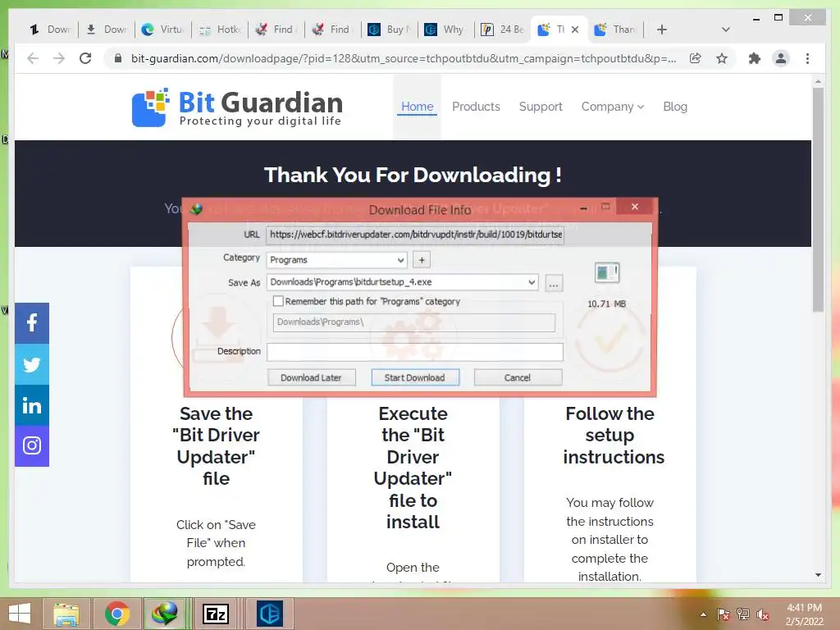Open Chrome from the taskbar
The image size is (840, 630).
pos(116,614)
